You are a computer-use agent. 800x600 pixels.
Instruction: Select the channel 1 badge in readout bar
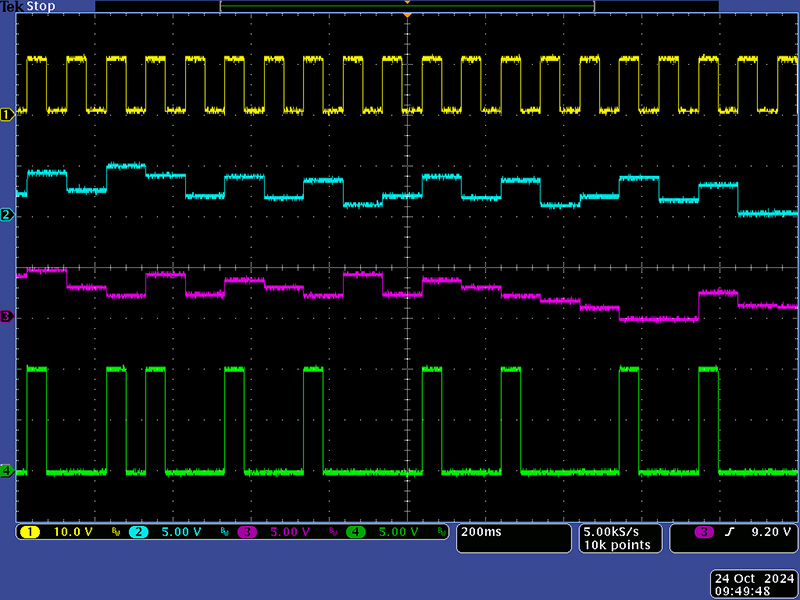click(30, 532)
